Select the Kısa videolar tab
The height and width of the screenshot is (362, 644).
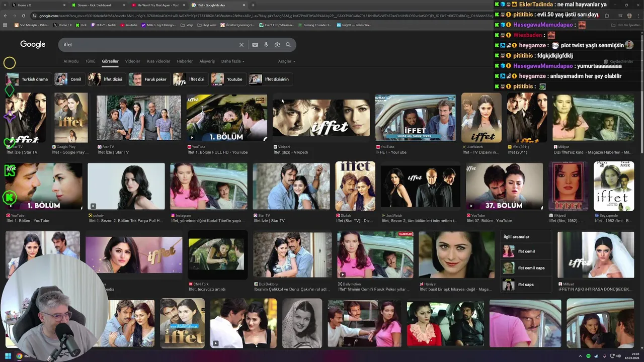tap(158, 61)
